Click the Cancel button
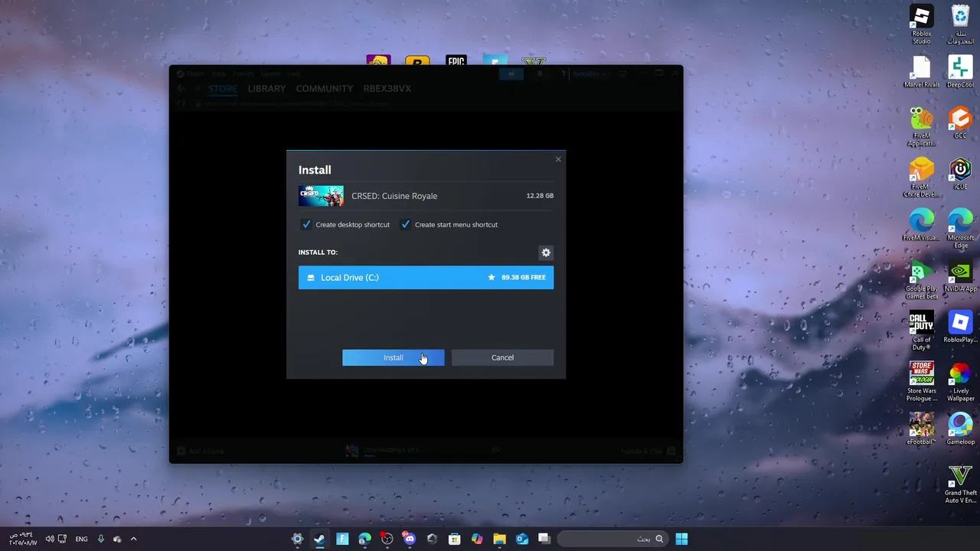The height and width of the screenshot is (551, 980). pos(502,357)
